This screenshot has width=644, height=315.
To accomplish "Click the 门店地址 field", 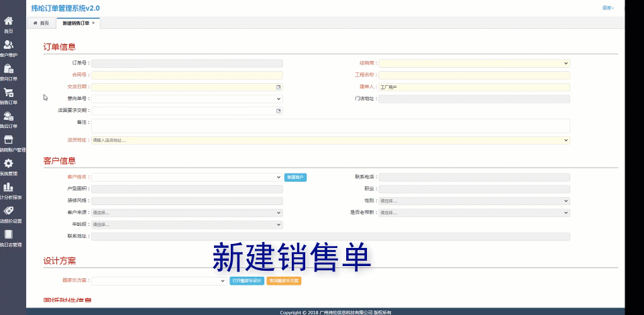I will (x=474, y=99).
